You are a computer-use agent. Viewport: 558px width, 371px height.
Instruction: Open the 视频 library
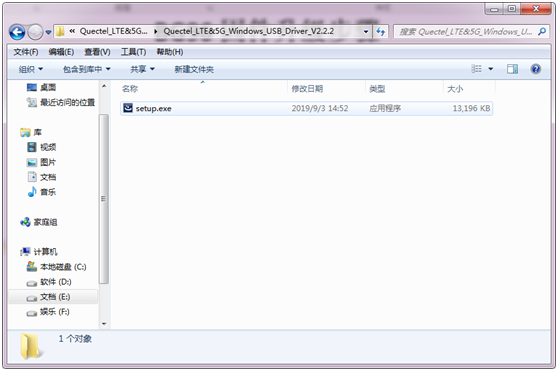coord(48,147)
